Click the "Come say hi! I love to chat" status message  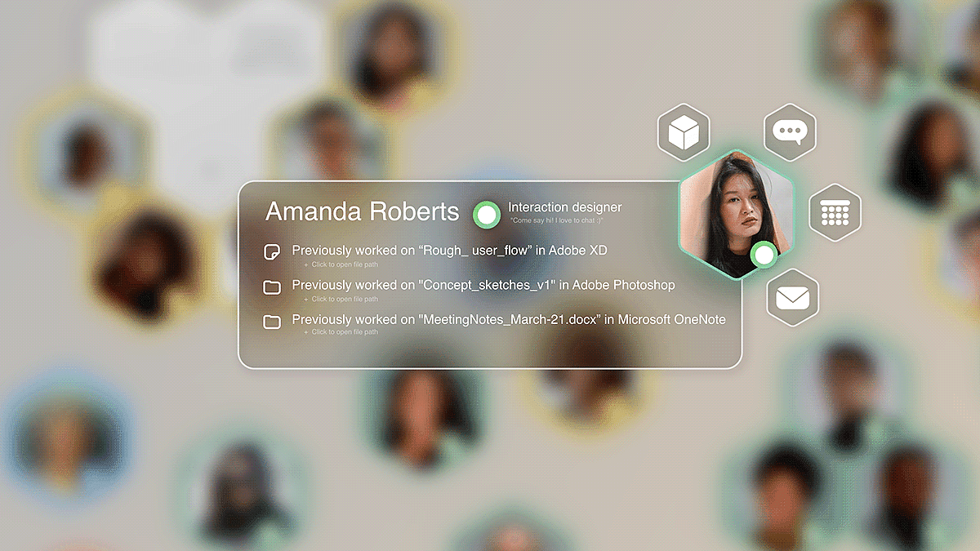pyautogui.click(x=557, y=221)
